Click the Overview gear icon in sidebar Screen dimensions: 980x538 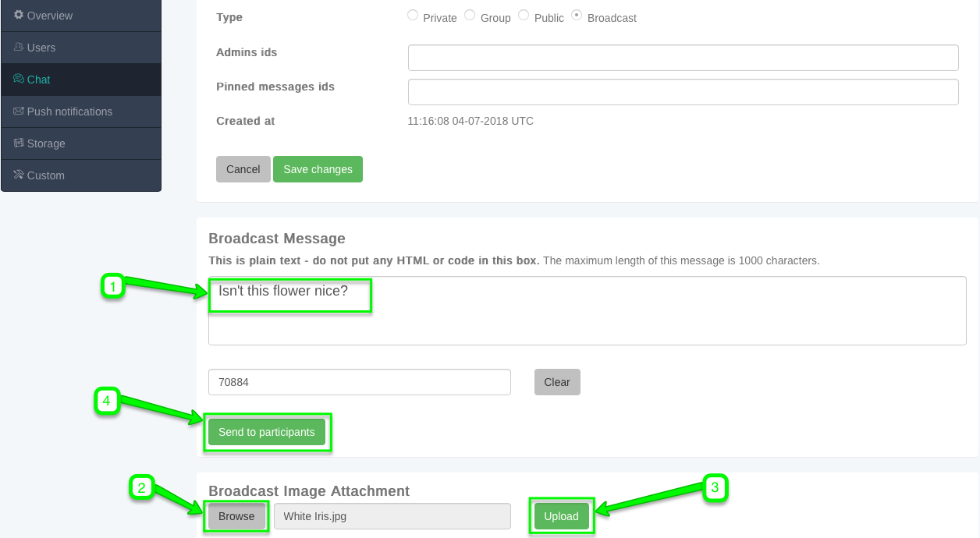(19, 15)
